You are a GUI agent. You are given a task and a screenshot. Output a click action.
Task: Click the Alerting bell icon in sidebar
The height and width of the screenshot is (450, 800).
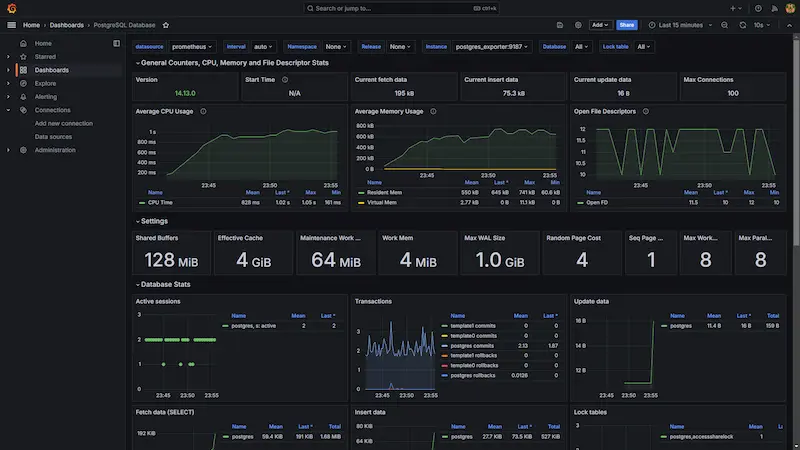coord(23,96)
